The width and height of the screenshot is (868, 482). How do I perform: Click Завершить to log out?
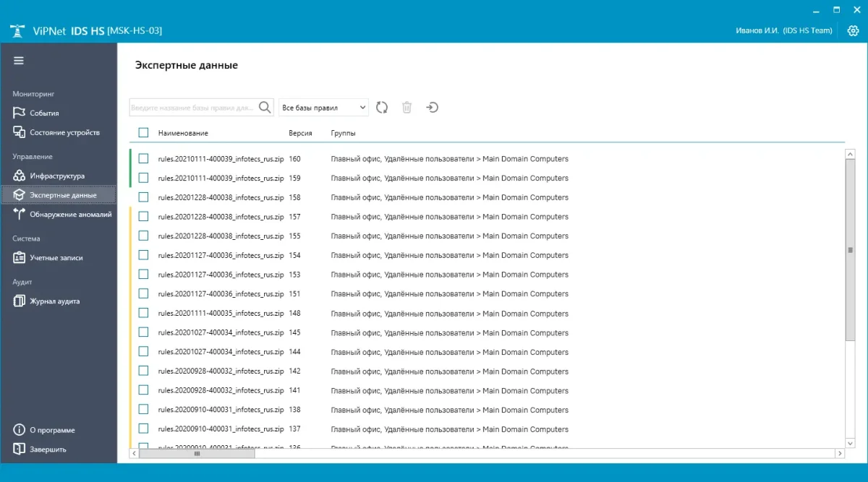[48, 449]
